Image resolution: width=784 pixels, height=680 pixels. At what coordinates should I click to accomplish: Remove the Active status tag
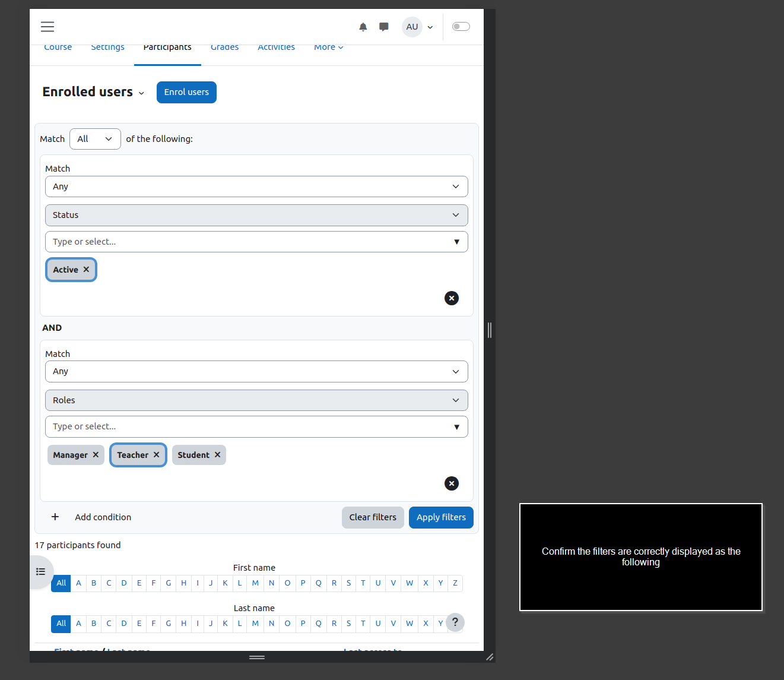(x=86, y=270)
